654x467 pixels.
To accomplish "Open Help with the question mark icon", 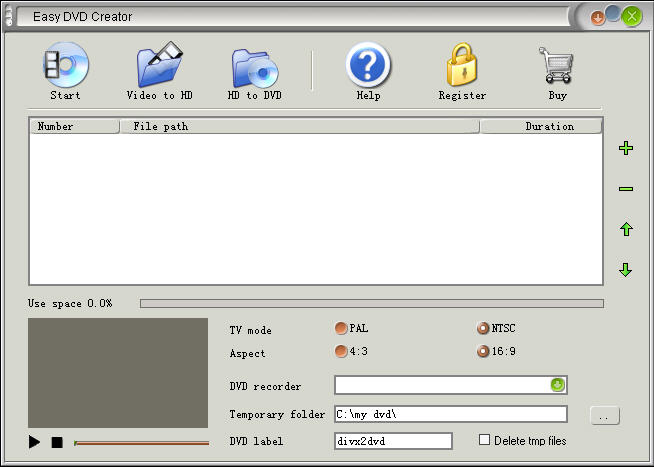I will click(x=368, y=64).
